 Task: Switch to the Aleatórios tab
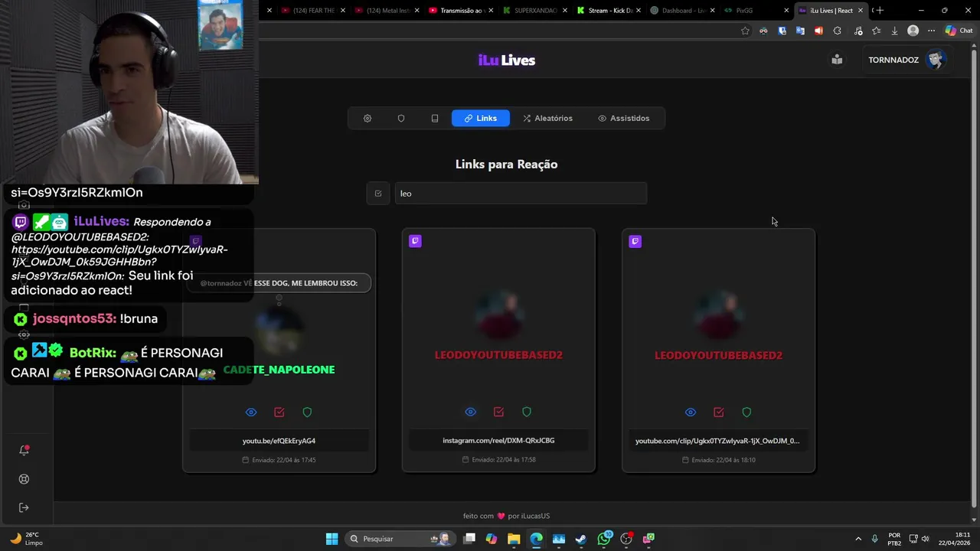pos(547,119)
